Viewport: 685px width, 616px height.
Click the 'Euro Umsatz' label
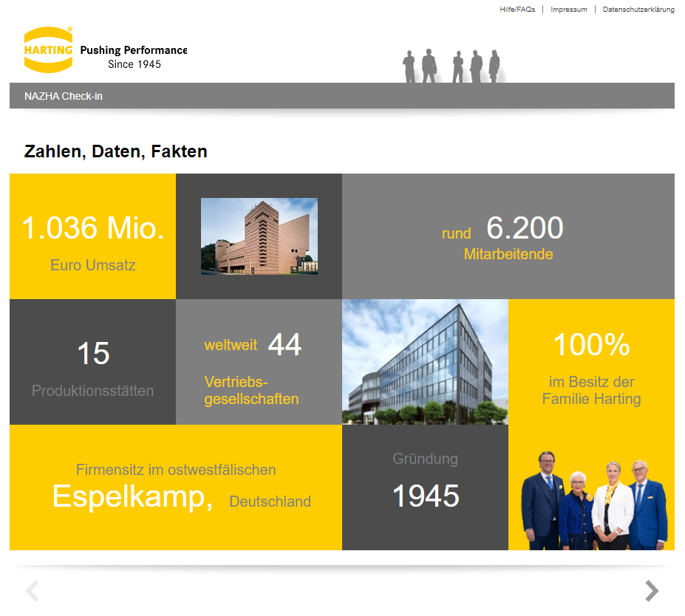point(92,265)
